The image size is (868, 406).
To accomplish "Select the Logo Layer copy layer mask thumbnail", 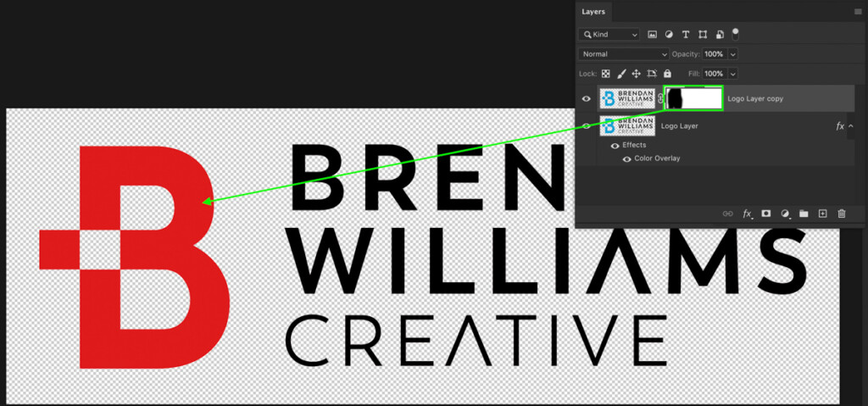I will pos(693,98).
